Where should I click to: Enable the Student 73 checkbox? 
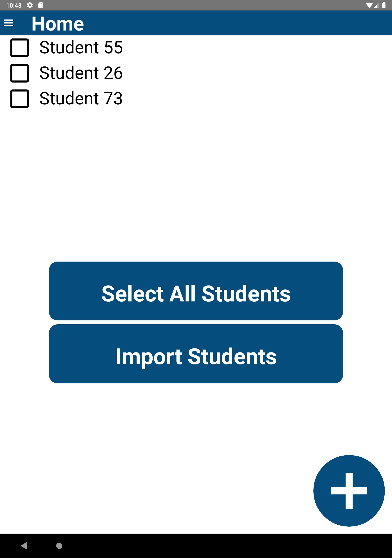pyautogui.click(x=19, y=99)
